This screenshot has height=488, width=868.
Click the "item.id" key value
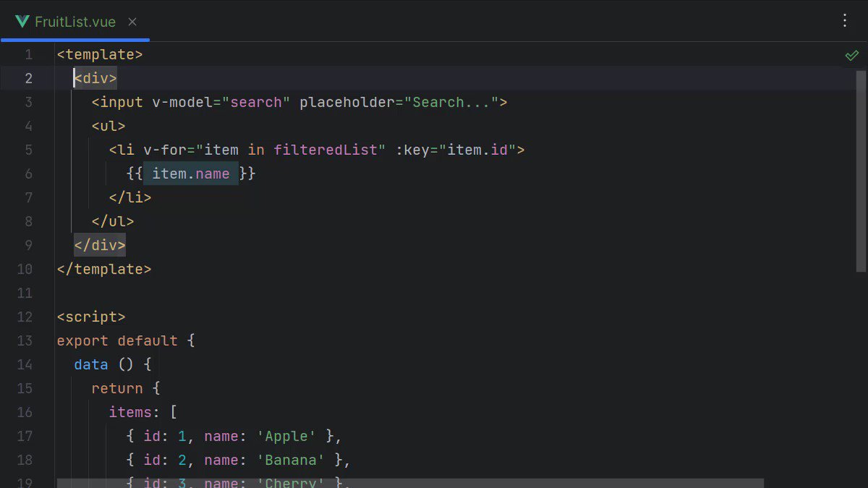pyautogui.click(x=477, y=150)
